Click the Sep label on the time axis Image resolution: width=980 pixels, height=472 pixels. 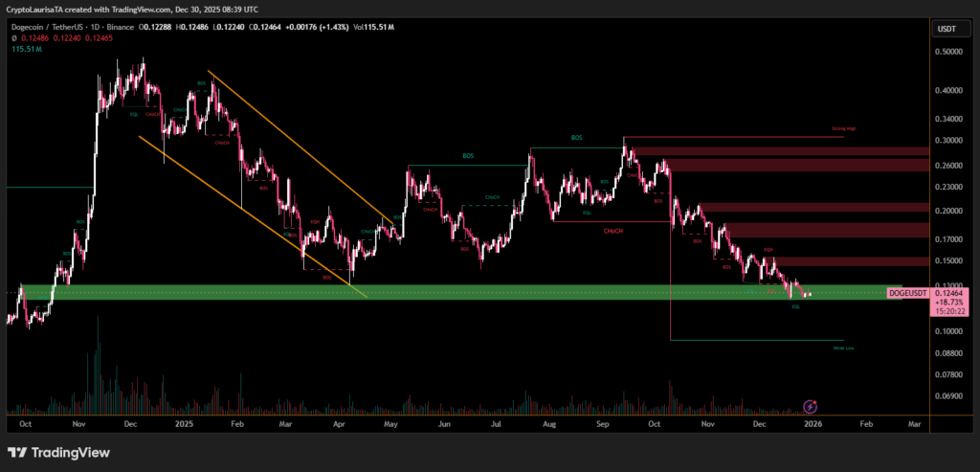coord(602,422)
